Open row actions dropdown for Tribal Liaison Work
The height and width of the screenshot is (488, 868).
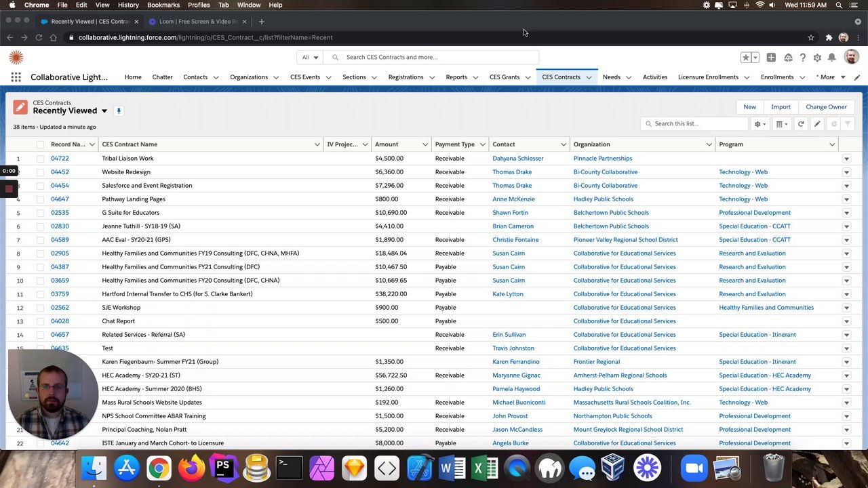point(846,159)
